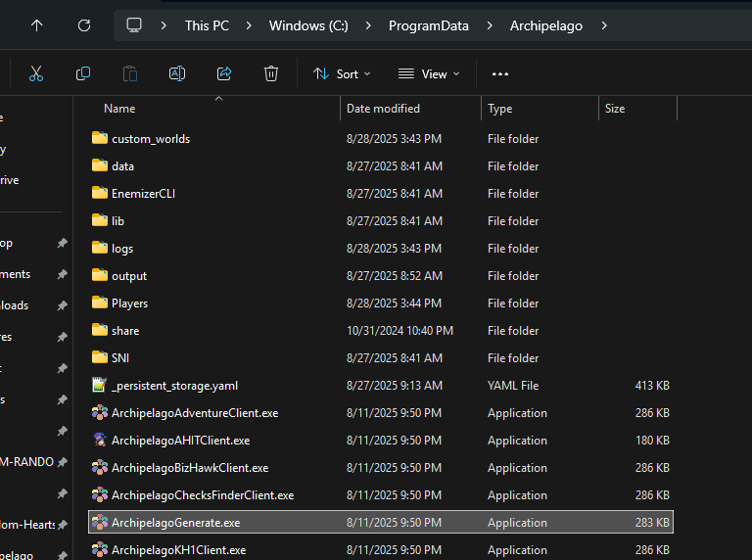Copy the selected file

tap(83, 73)
